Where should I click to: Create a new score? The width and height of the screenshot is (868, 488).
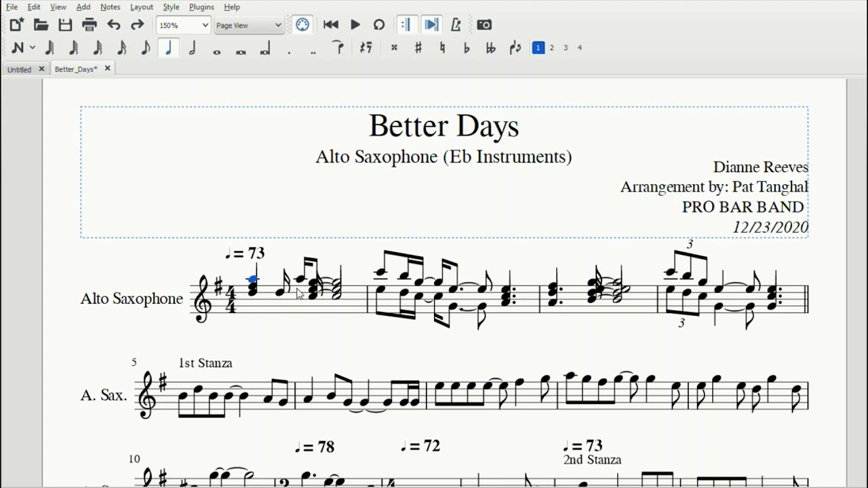16,25
